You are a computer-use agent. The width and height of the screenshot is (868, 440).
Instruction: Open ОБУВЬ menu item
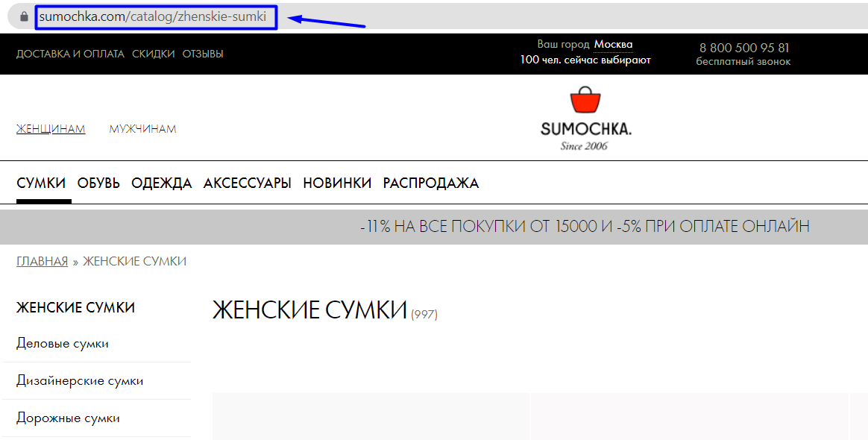click(x=98, y=183)
